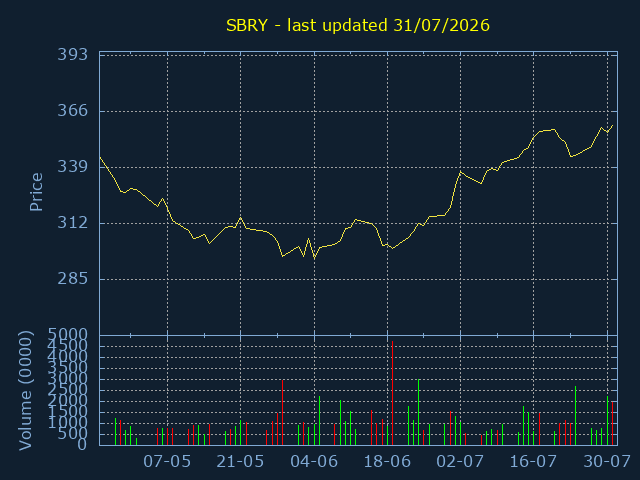Click the 393 price axis label
Viewport: 640px width, 480px height.
tap(73, 54)
